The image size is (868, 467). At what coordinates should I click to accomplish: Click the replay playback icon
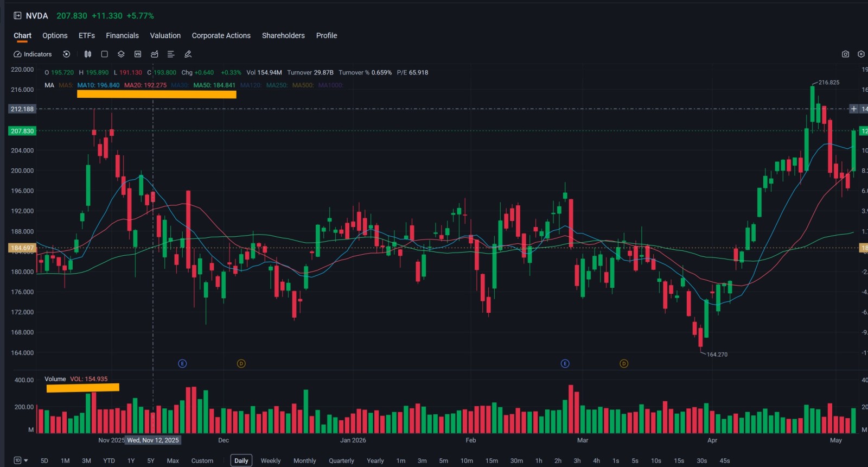(66, 54)
